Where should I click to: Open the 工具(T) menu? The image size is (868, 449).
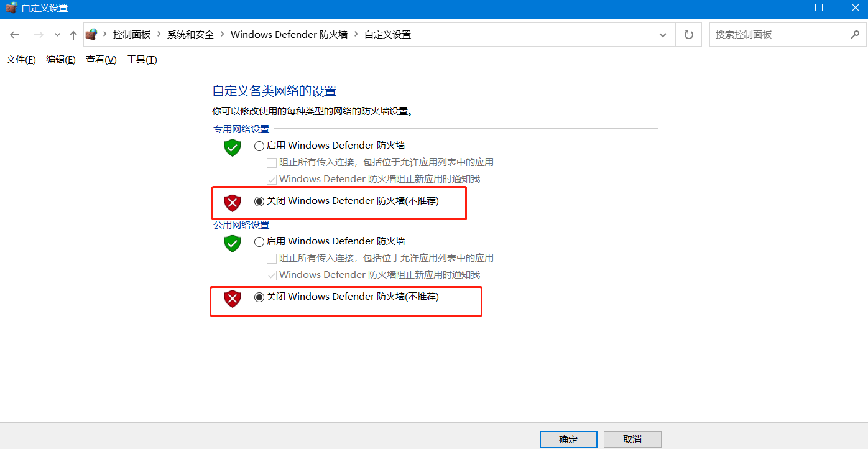[x=142, y=60]
